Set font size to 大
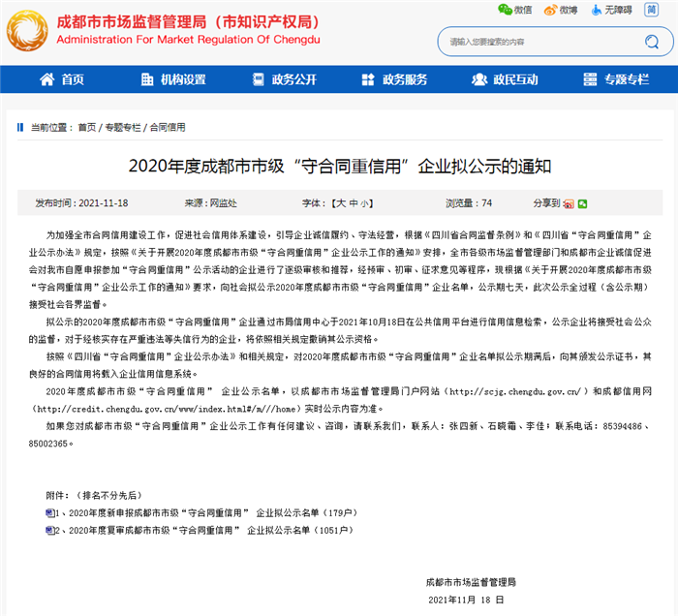Image resolution: width=678 pixels, height=616 pixels. [341, 203]
